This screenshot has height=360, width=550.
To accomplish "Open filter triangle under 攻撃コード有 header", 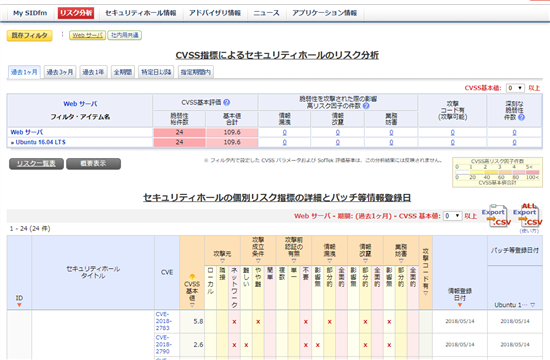I will 425,293.
